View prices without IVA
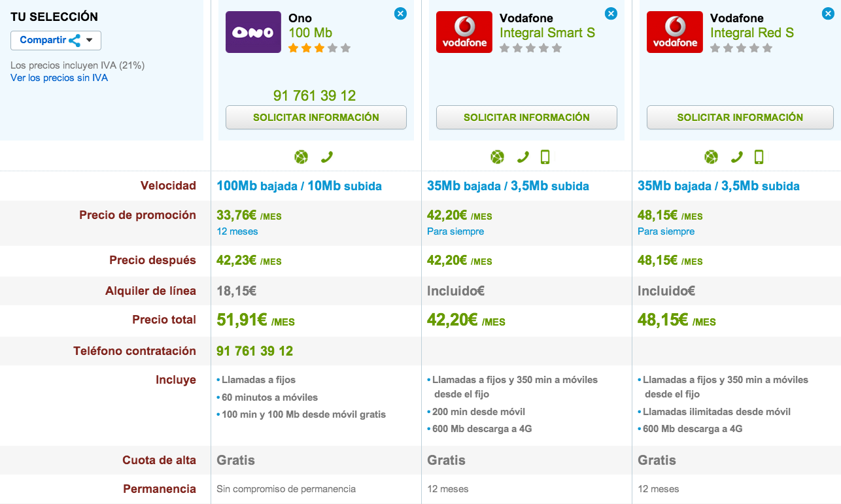Screen dimensions: 841x504 point(59,78)
